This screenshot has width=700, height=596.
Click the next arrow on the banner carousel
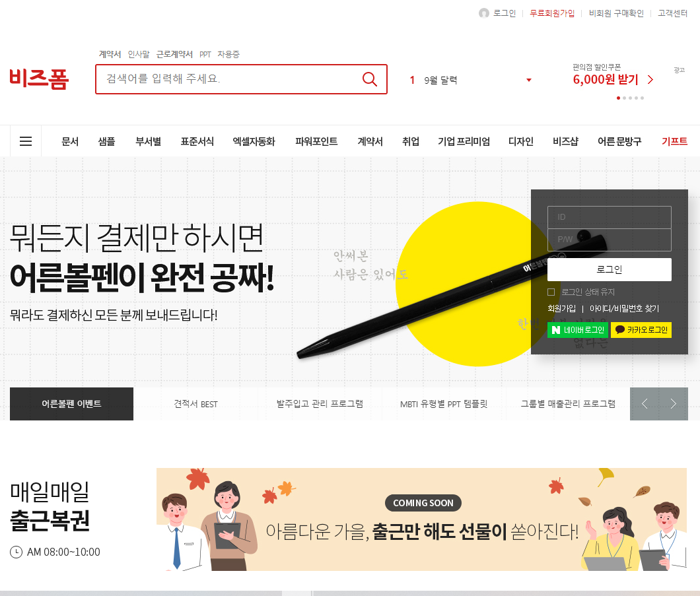pos(674,404)
